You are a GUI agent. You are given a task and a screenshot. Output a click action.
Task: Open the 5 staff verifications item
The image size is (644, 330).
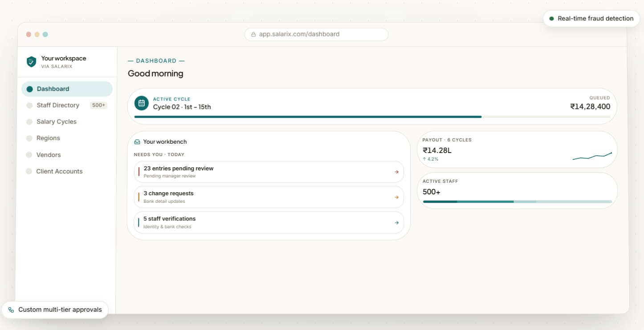[x=269, y=222]
